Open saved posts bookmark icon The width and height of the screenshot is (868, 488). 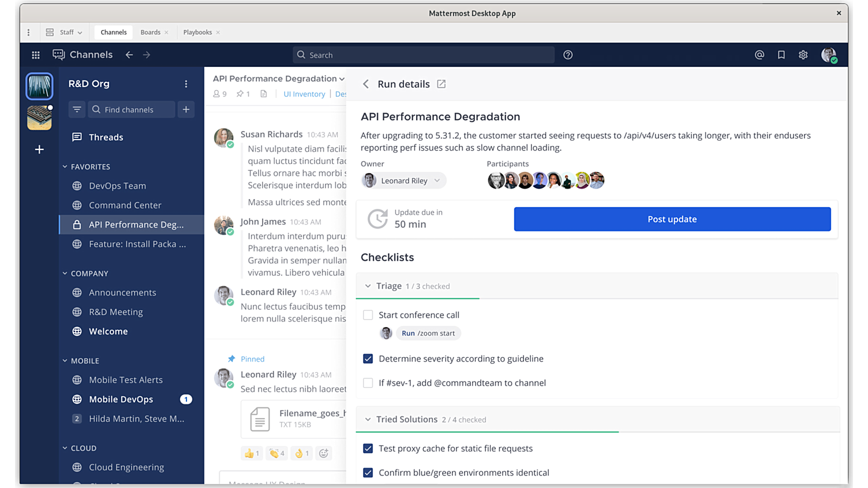click(x=781, y=55)
